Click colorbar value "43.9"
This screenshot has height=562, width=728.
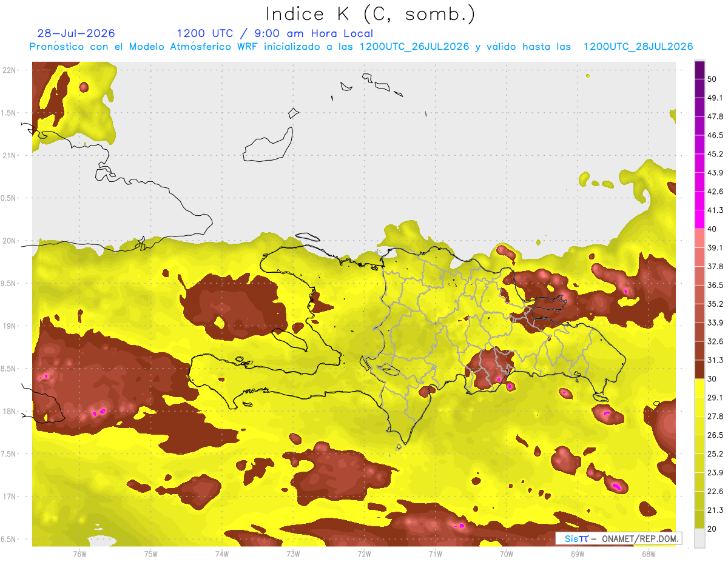715,173
